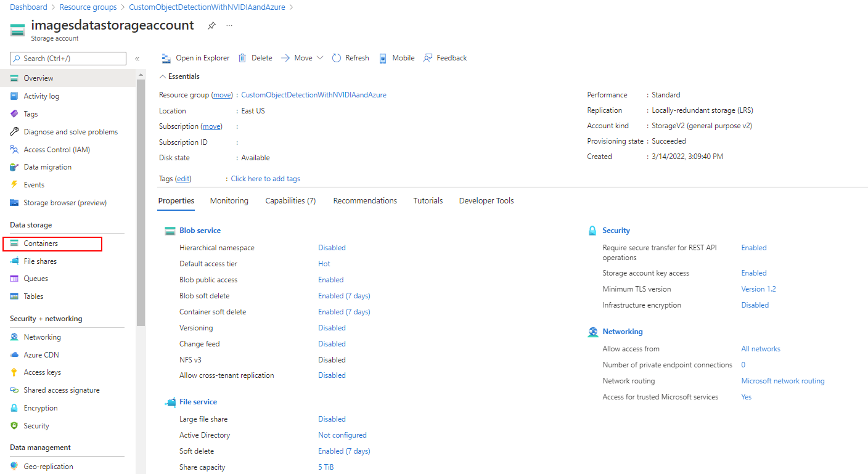
Task: Open Version 1.2 minimum TLS setting
Action: pyautogui.click(x=759, y=289)
